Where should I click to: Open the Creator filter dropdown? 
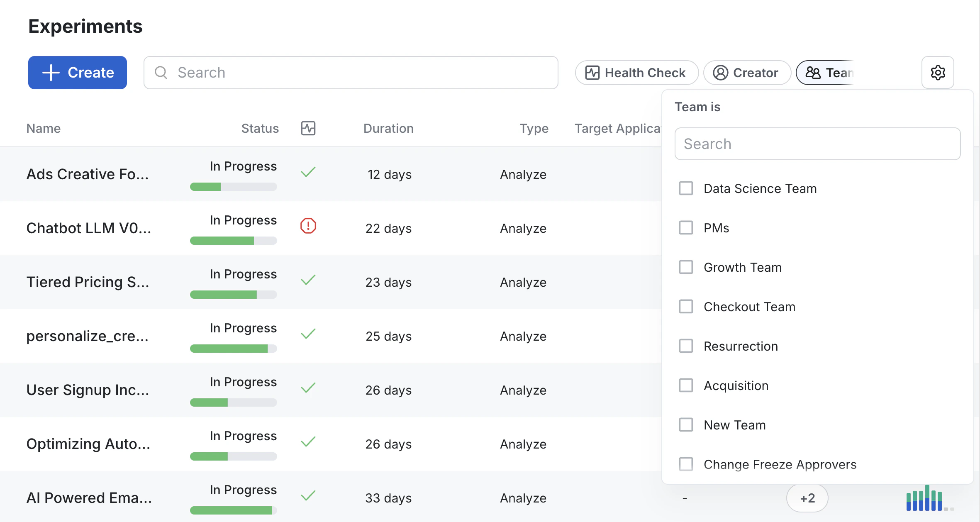(746, 73)
